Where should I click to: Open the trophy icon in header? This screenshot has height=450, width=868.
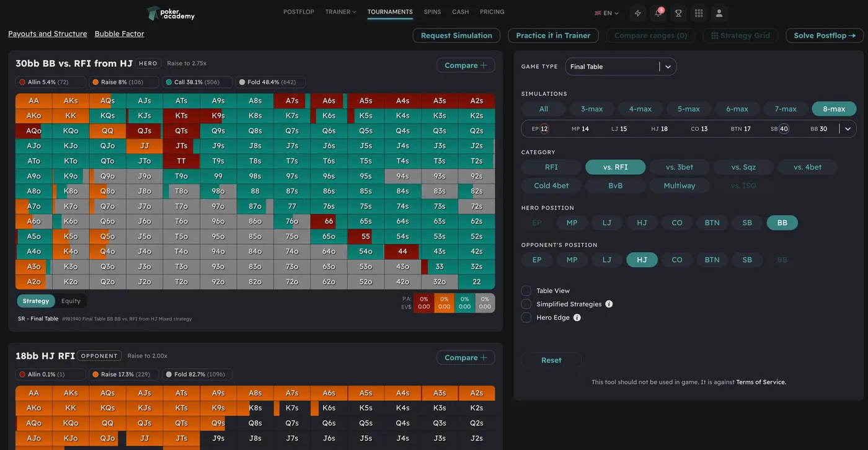click(678, 13)
